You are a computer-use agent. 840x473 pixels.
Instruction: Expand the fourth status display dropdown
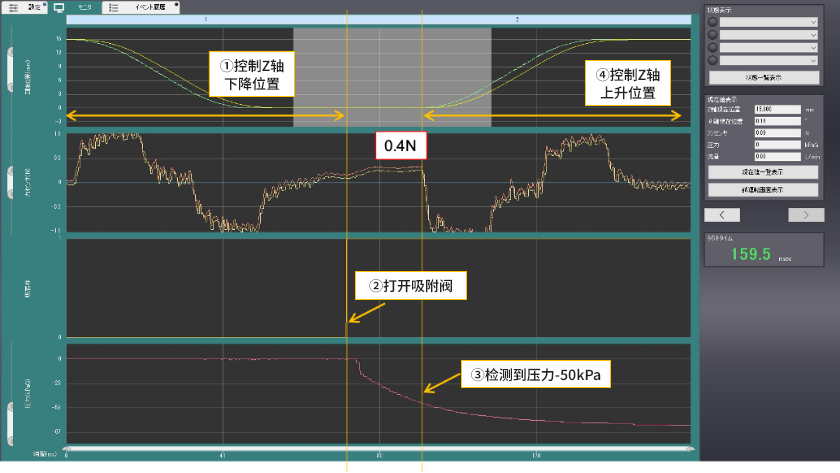click(769, 59)
